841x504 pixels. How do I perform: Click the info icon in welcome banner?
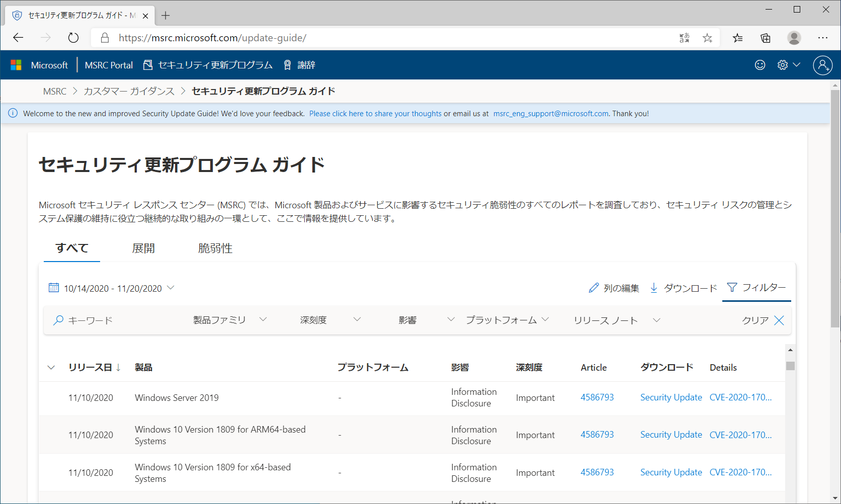pos(13,113)
